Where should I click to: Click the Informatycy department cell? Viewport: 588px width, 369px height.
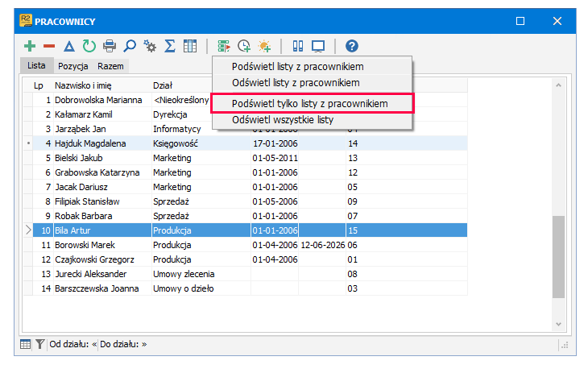point(182,129)
